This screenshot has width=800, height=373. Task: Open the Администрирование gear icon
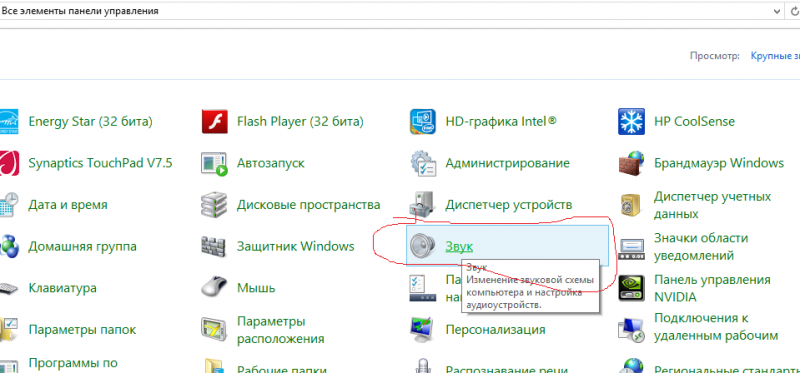(x=423, y=163)
